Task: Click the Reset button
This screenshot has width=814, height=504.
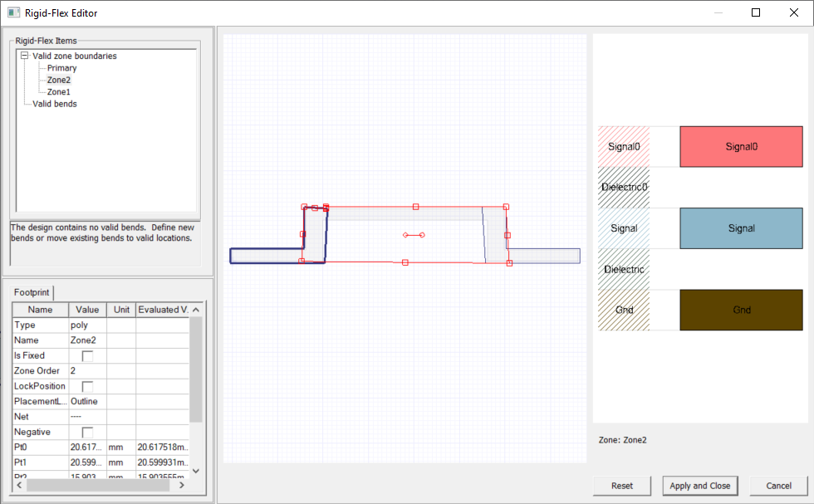Action: 621,486
